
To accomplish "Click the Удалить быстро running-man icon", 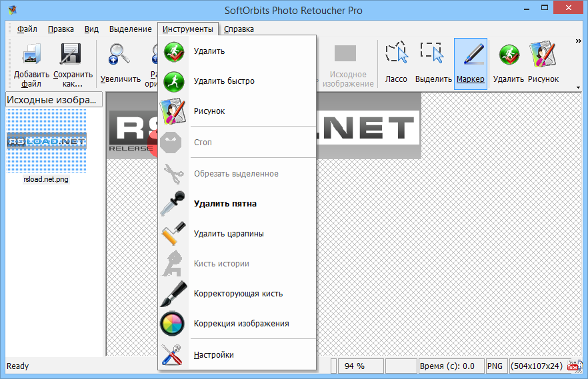I will pyautogui.click(x=173, y=82).
